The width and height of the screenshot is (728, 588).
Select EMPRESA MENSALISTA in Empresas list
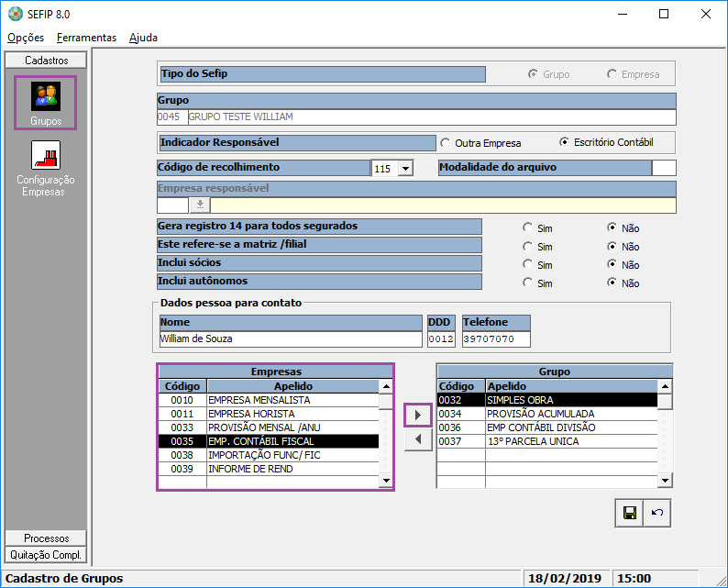pos(269,400)
